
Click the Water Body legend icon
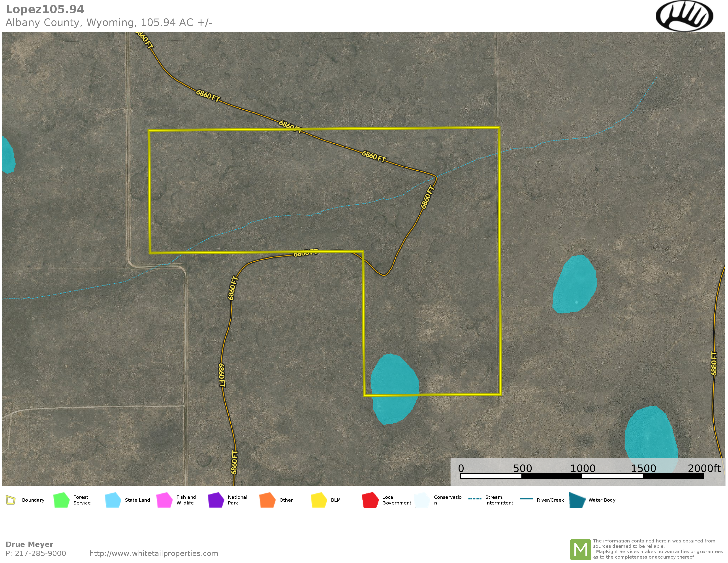pos(577,500)
